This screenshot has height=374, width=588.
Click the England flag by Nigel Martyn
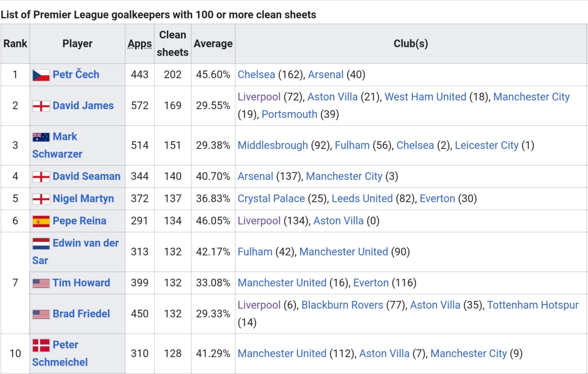(41, 199)
